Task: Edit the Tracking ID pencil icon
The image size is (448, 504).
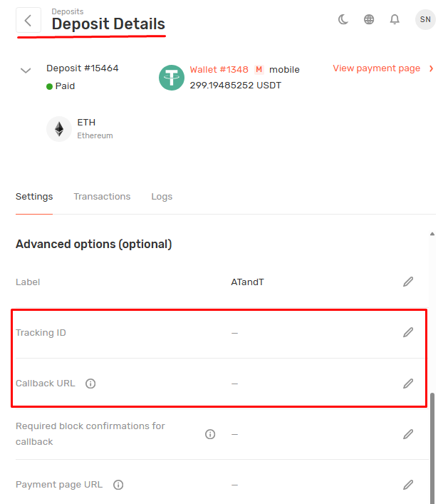Action: tap(408, 332)
